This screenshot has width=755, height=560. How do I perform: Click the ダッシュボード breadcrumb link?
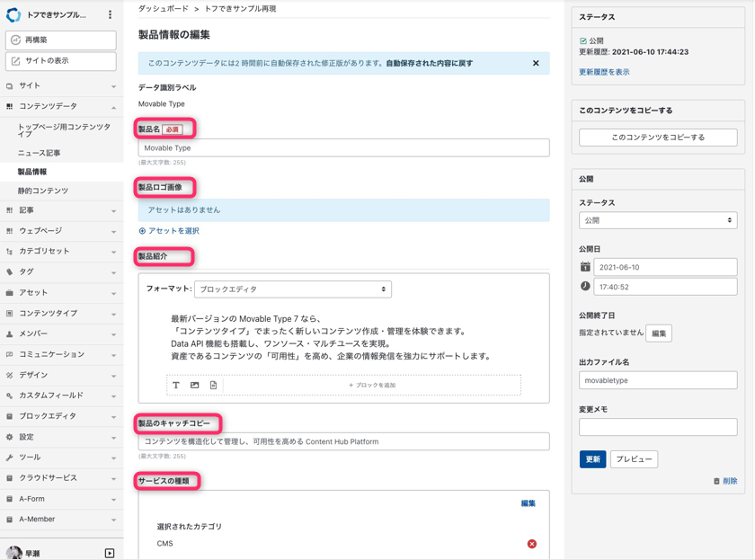click(x=164, y=9)
